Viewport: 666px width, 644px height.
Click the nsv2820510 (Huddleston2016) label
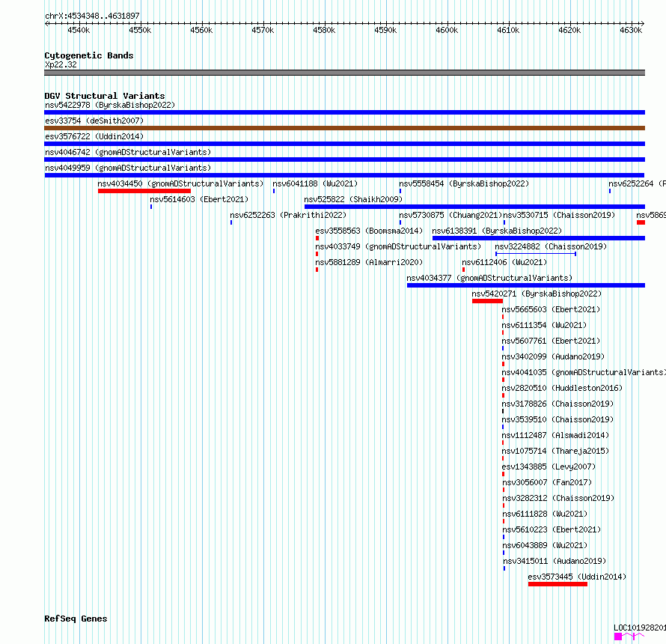tap(562, 388)
